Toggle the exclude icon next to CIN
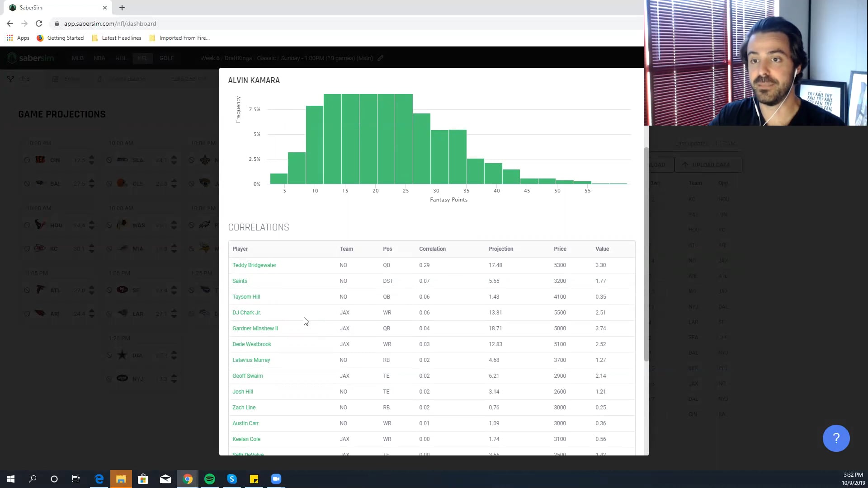The height and width of the screenshot is (488, 868). click(26, 160)
